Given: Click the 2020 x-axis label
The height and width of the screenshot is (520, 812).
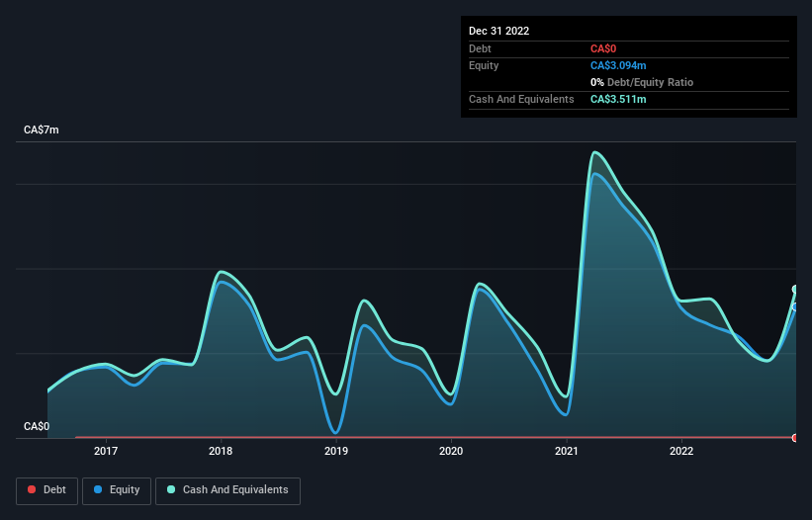Looking at the screenshot, I should [451, 451].
